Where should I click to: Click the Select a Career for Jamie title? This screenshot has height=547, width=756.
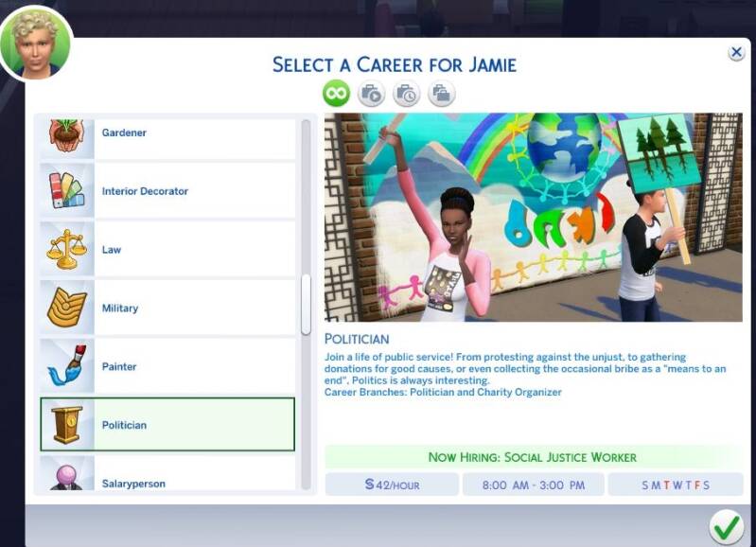point(395,64)
